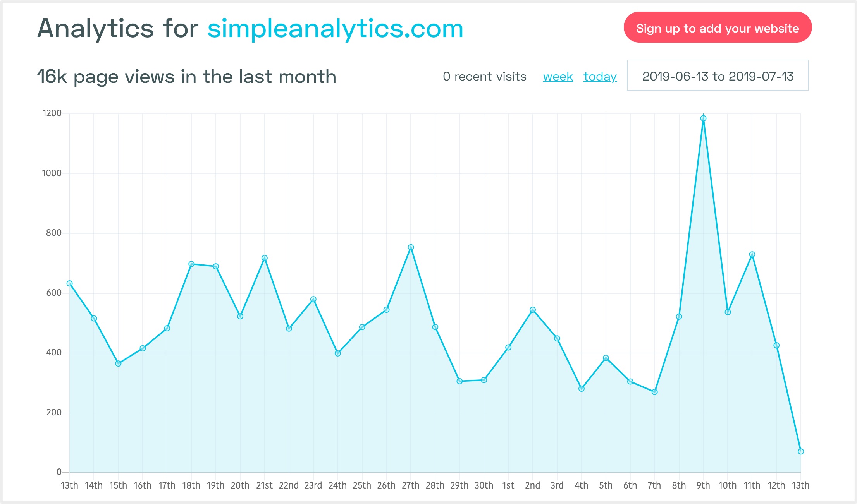857x504 pixels.
Task: Select the data point for the 29th
Action: pos(459,382)
